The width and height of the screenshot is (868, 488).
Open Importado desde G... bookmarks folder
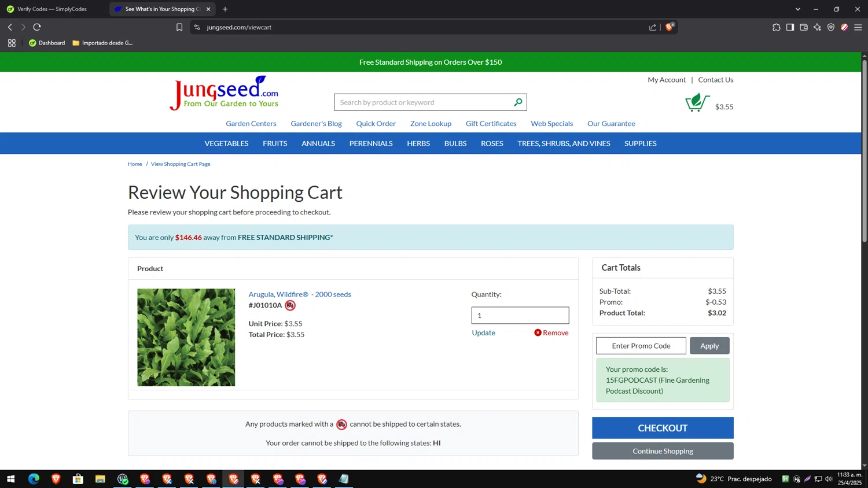click(x=102, y=43)
